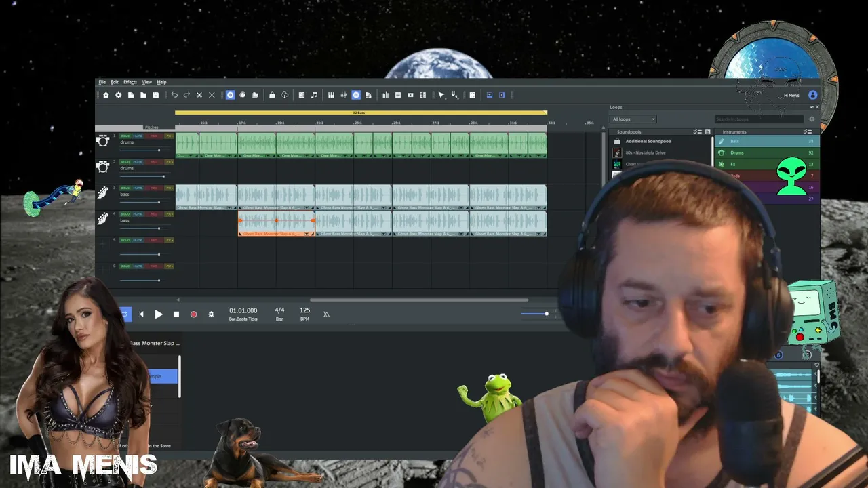868x488 pixels.
Task: Mute track 3 bass
Action: click(138, 188)
